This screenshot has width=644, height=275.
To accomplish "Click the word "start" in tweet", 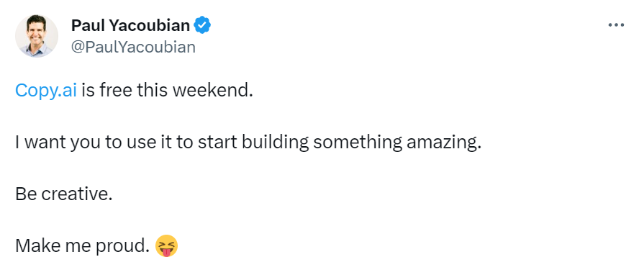I will coord(218,143).
